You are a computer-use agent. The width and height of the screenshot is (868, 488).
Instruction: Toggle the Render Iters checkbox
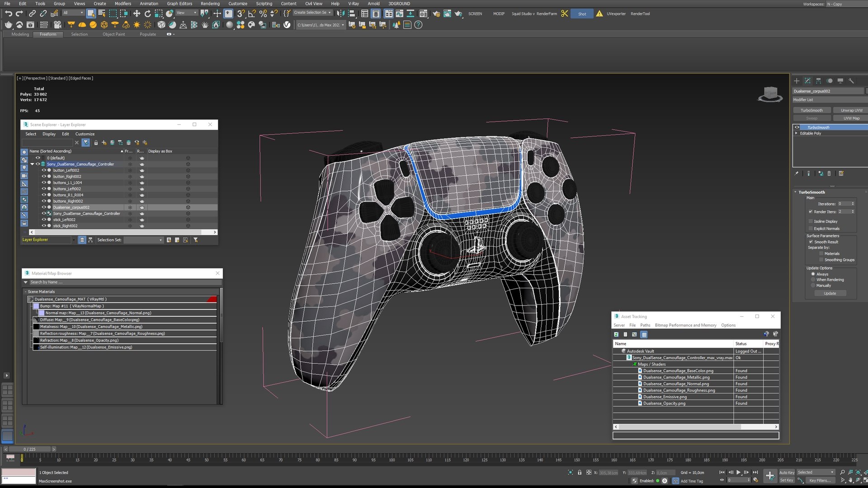pos(811,212)
